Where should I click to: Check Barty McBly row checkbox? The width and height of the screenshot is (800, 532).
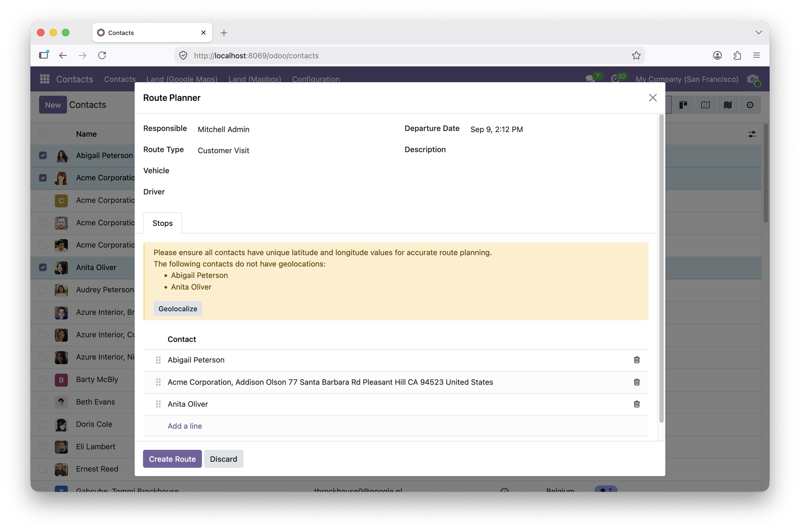click(x=43, y=379)
